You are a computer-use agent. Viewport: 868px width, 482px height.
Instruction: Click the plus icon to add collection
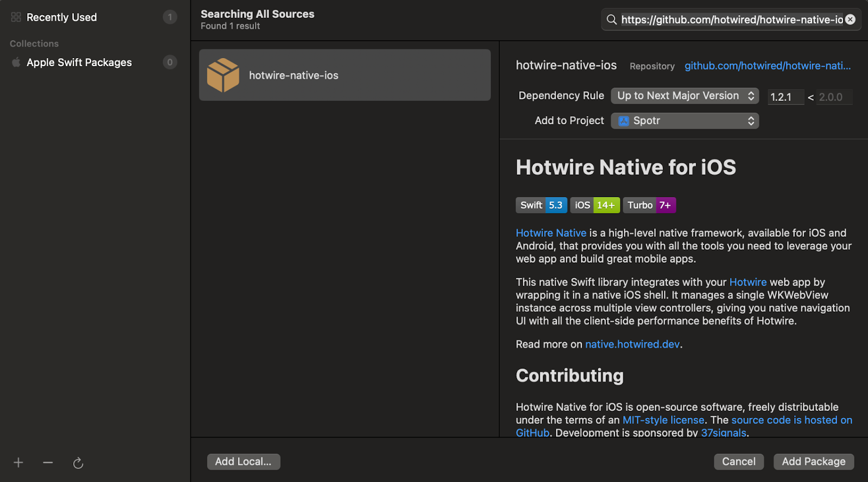click(18, 462)
